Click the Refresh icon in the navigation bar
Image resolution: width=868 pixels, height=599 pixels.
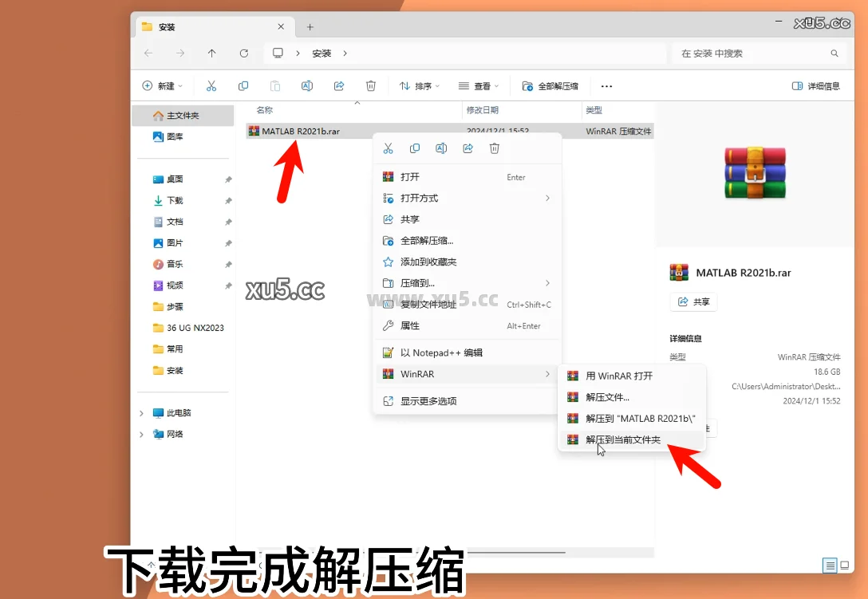(x=244, y=53)
